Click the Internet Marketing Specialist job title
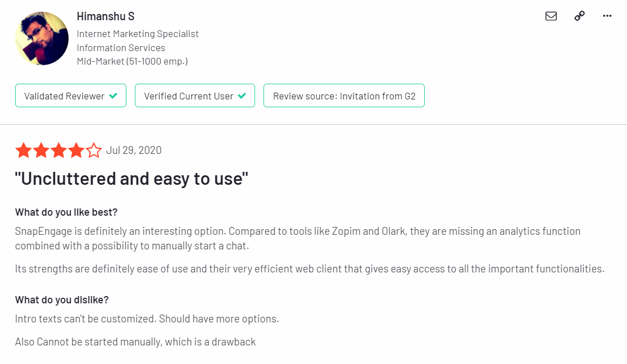 coord(138,34)
